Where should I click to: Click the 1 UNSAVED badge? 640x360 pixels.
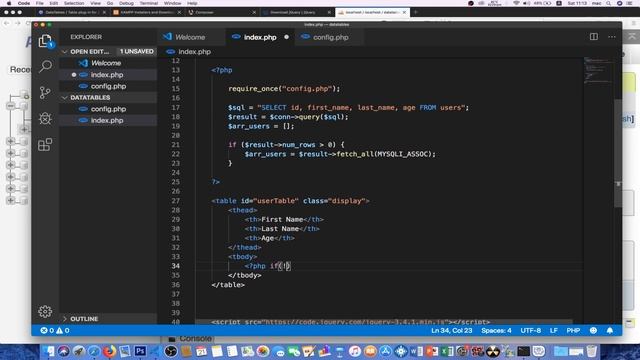click(136, 51)
